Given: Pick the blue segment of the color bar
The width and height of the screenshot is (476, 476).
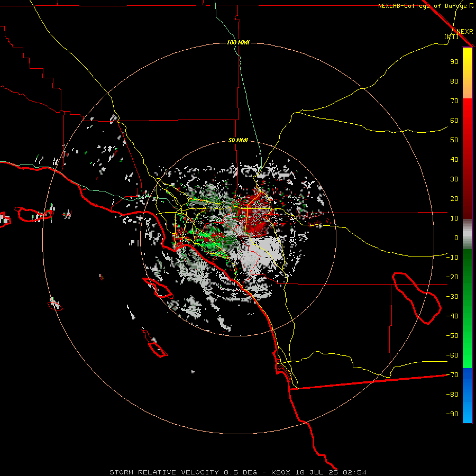Looking at the screenshot, I should [467, 395].
